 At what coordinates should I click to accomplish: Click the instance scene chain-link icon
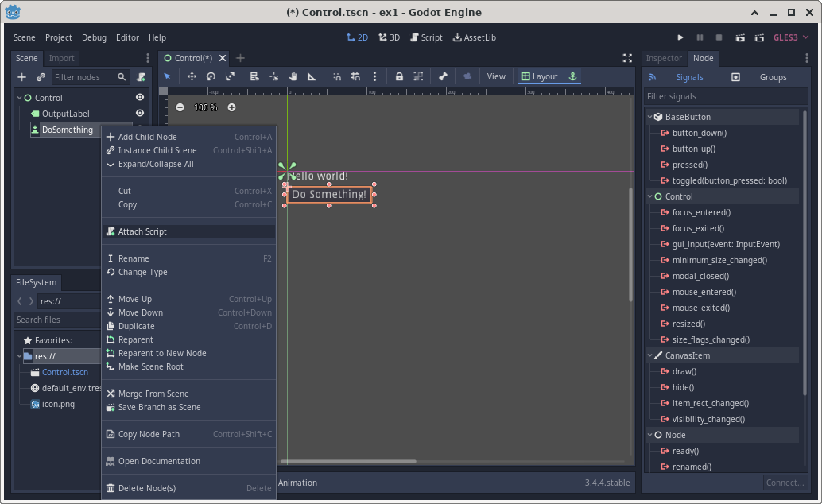click(x=41, y=77)
